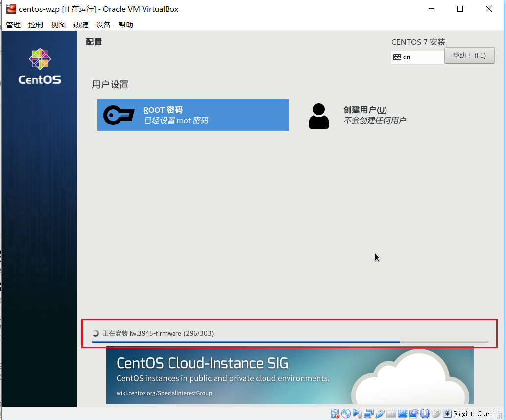Viewport: 506px width, 420px height.
Task: Click the screen recording status icon
Action: (413, 414)
